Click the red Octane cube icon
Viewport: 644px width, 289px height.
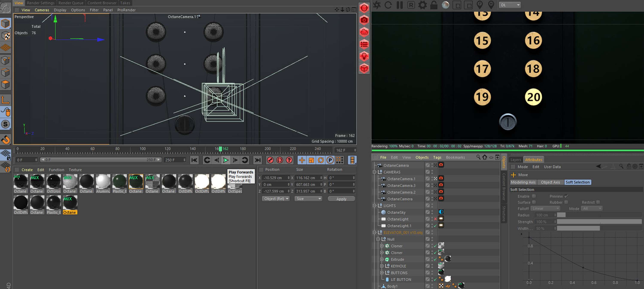pyautogui.click(x=364, y=68)
